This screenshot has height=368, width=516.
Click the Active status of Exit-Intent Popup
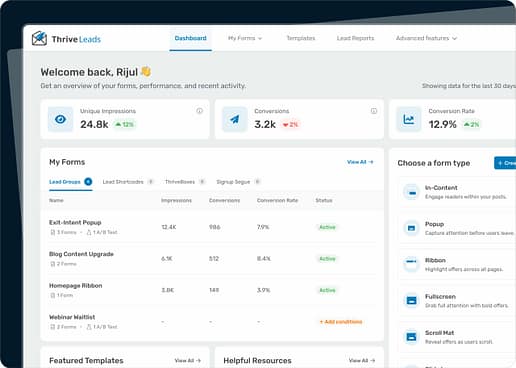click(x=327, y=227)
